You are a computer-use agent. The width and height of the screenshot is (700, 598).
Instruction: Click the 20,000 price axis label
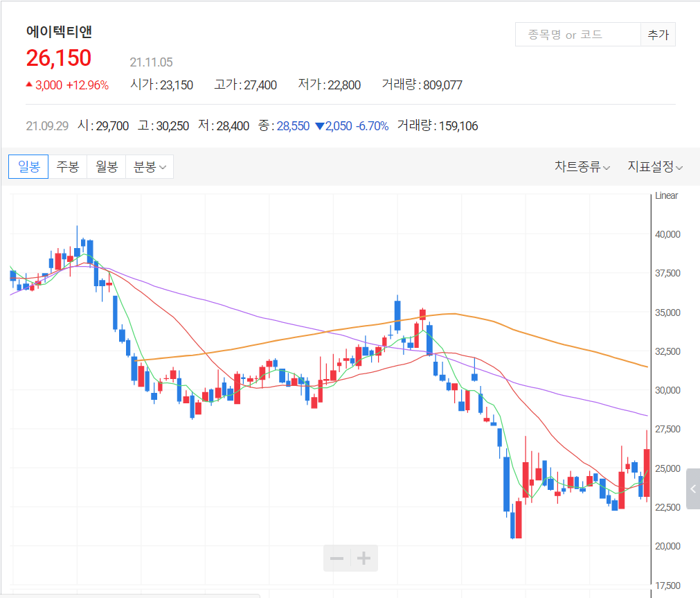tap(667, 546)
